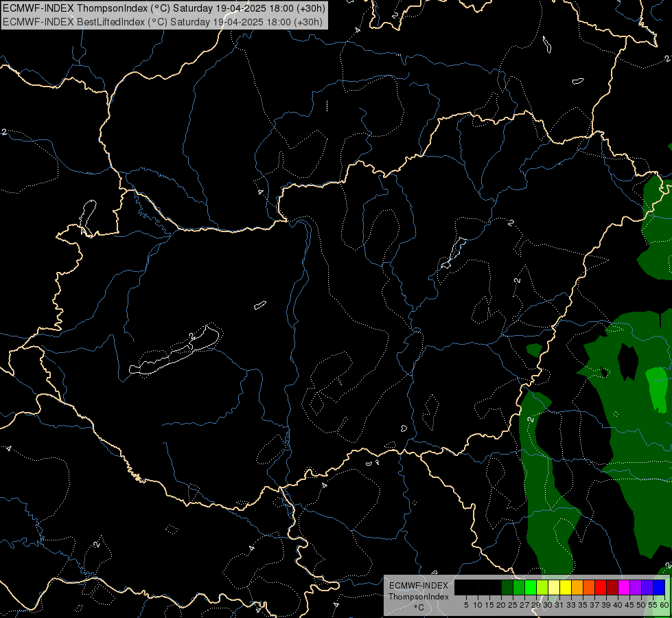This screenshot has width=672, height=618.
Task: Select the red 37-39 legend swatch
Action: (x=601, y=587)
